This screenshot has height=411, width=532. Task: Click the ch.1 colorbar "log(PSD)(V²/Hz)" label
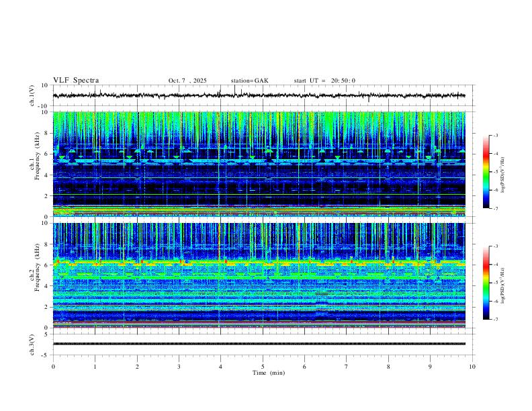pyautogui.click(x=503, y=175)
